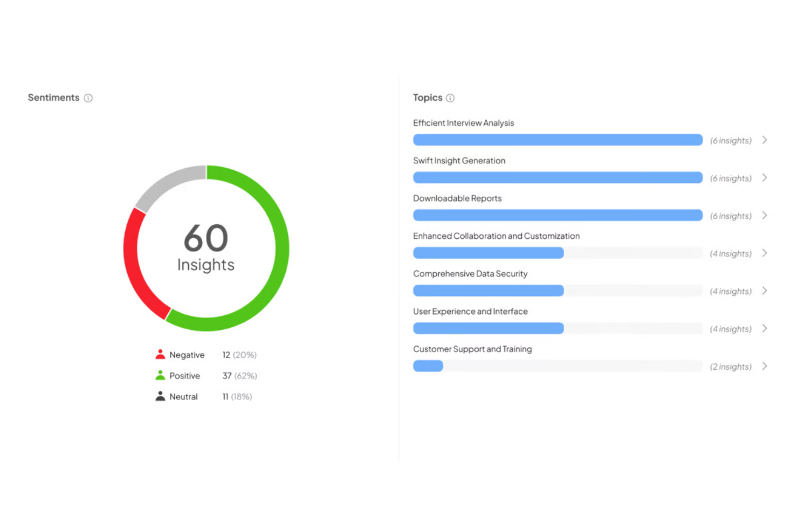Select the red Negative person icon
The width and height of the screenshot is (798, 532).
click(160, 354)
